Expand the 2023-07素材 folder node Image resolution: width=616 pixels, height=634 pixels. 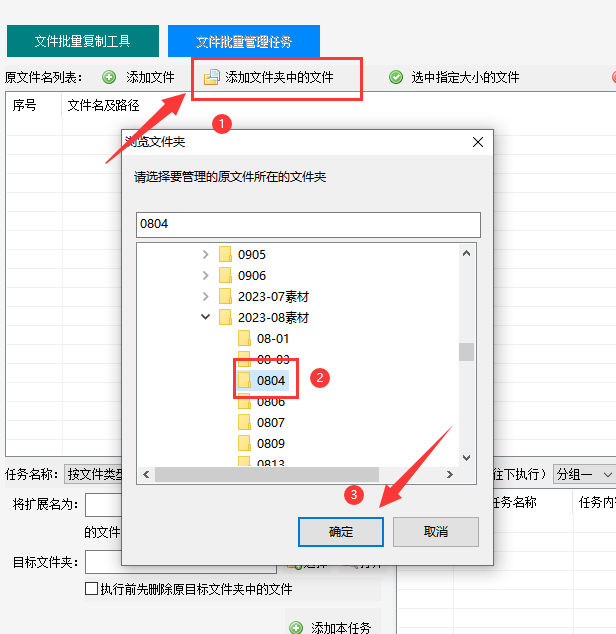(205, 296)
